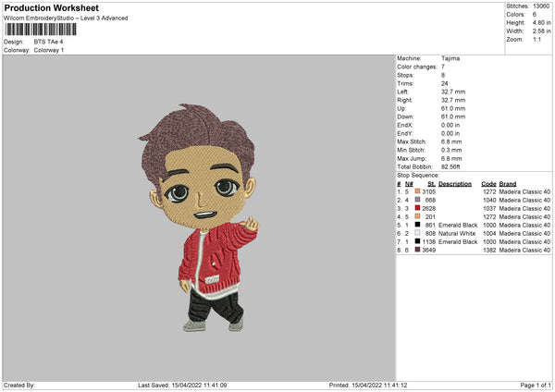Click the 'Brand' column header
Image resolution: width=555 pixels, height=392 pixels.
[x=508, y=184]
